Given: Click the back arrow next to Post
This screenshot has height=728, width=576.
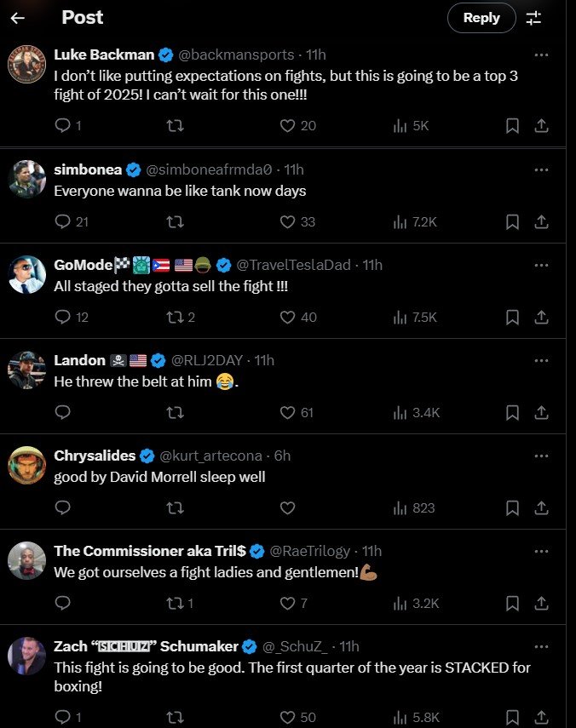Looking at the screenshot, I should [x=20, y=17].
